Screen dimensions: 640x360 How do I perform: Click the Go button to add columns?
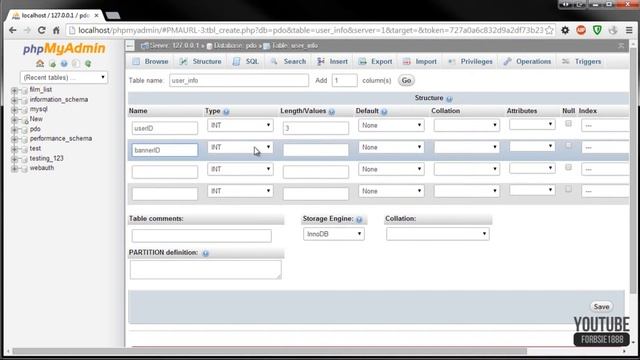(406, 80)
